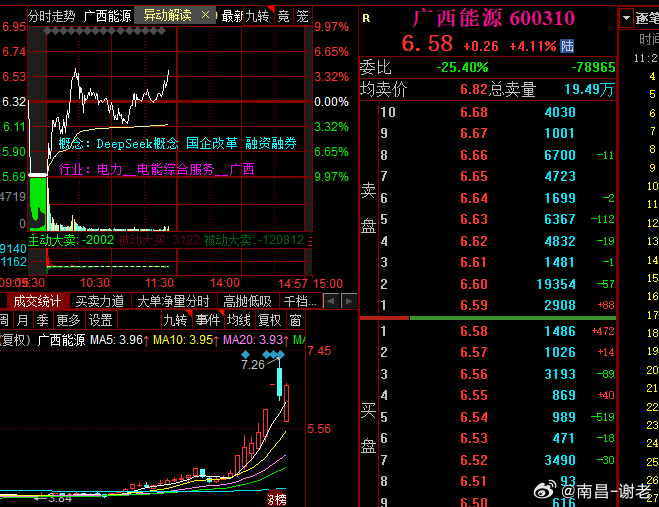Image resolution: width=659 pixels, height=507 pixels.
Task: Close the 异动解读 tab with its X
Action: click(x=206, y=15)
